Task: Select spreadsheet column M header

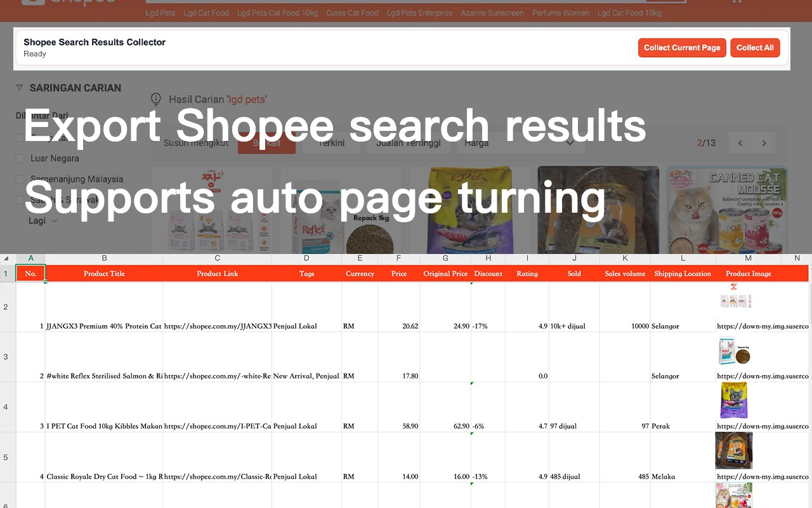Action: click(749, 258)
